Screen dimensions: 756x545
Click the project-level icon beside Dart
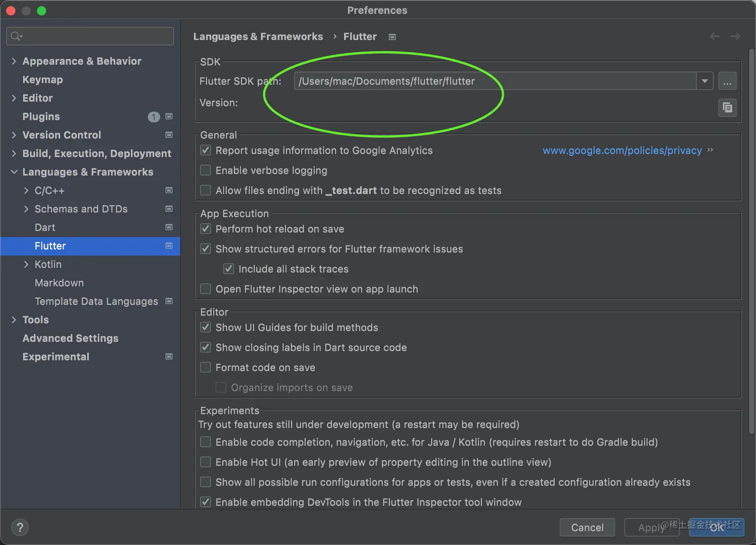(169, 227)
